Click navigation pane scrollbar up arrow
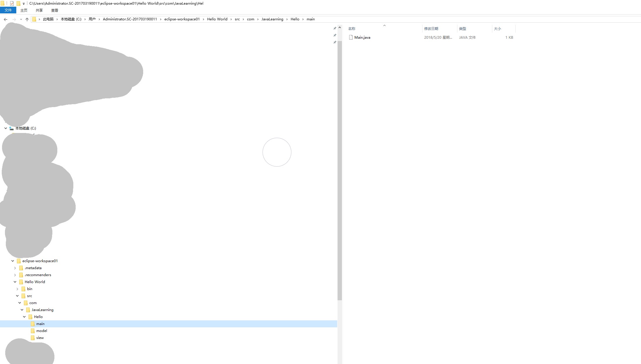This screenshot has height=364, width=641. click(340, 28)
